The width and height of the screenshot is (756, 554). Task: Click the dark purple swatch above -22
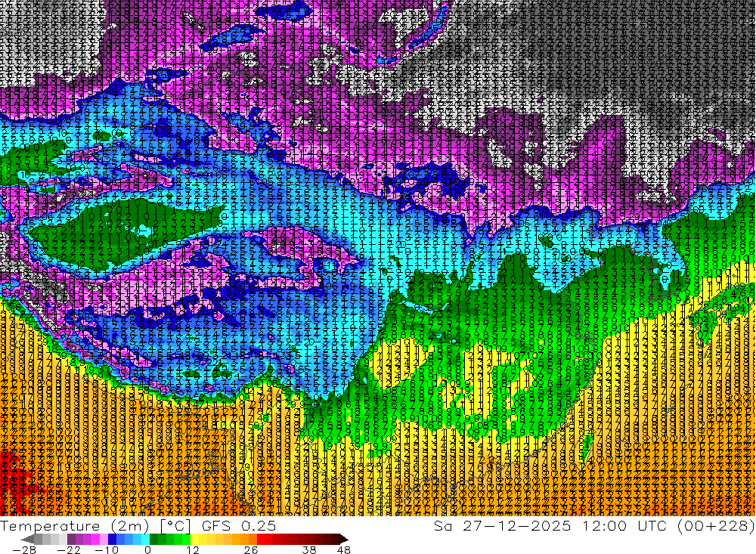(x=71, y=539)
